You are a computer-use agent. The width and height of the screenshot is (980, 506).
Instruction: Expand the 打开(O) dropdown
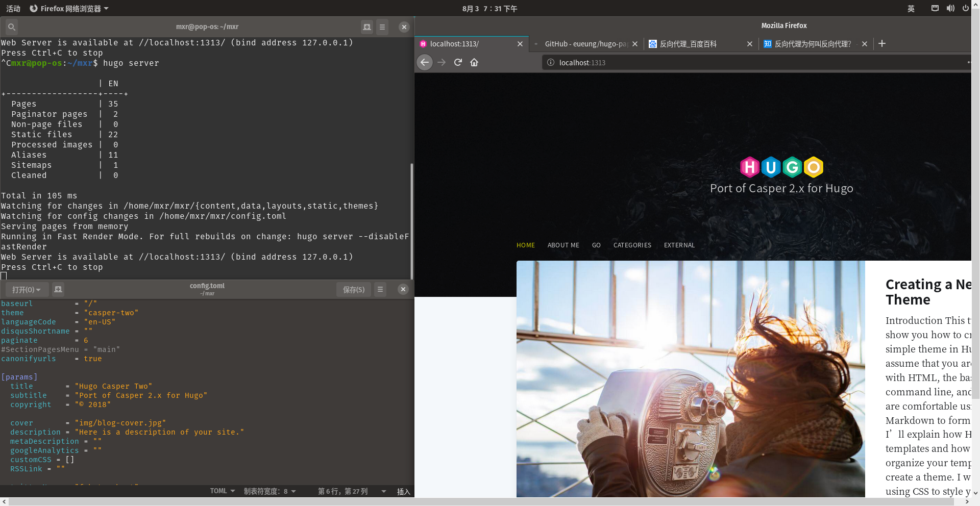click(27, 290)
